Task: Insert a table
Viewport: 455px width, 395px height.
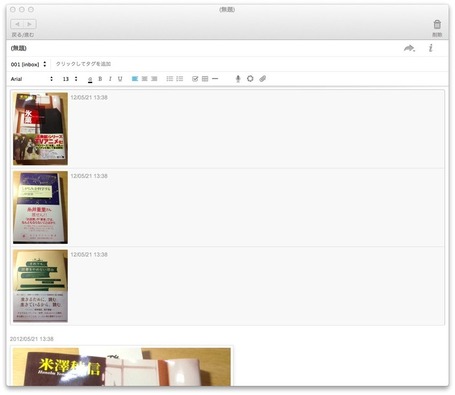Action: point(205,79)
